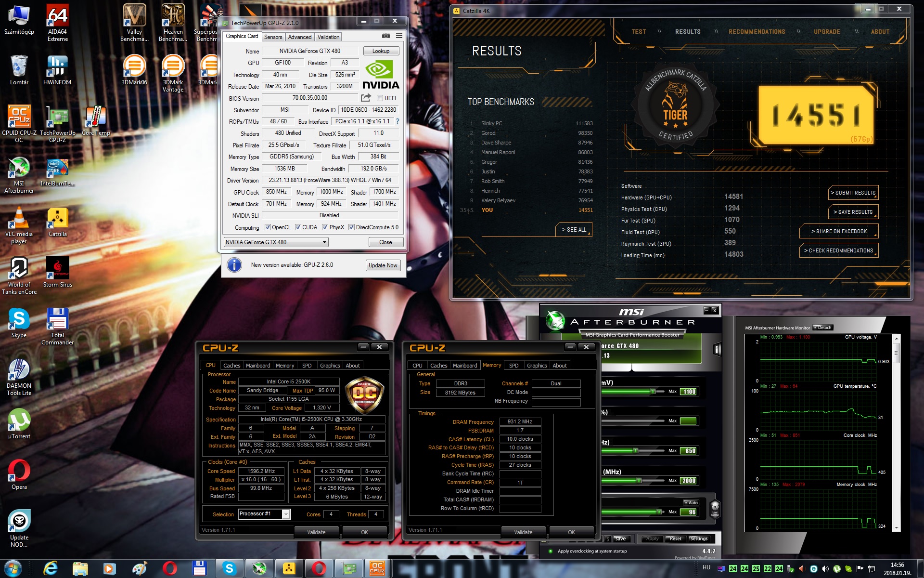
Task: Open SPD tab in right CPU-Z window
Action: [x=513, y=366]
